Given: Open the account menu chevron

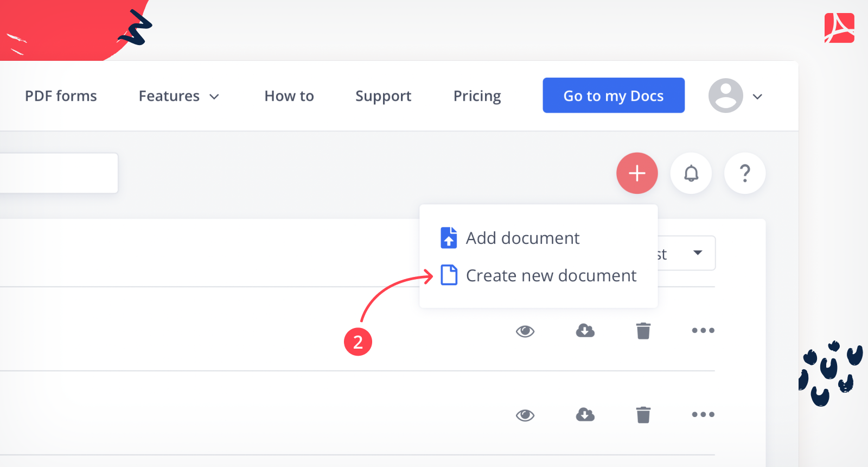Looking at the screenshot, I should (757, 97).
